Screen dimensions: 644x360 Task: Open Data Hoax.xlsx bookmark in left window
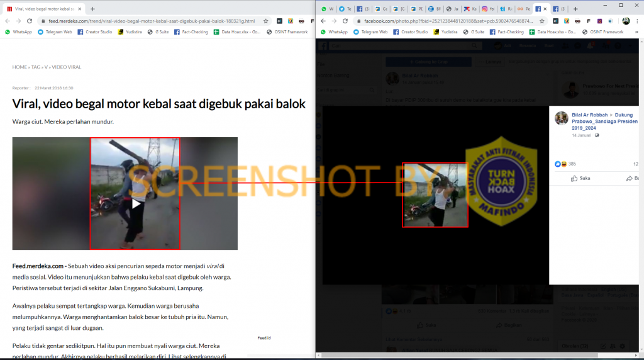pos(237,31)
